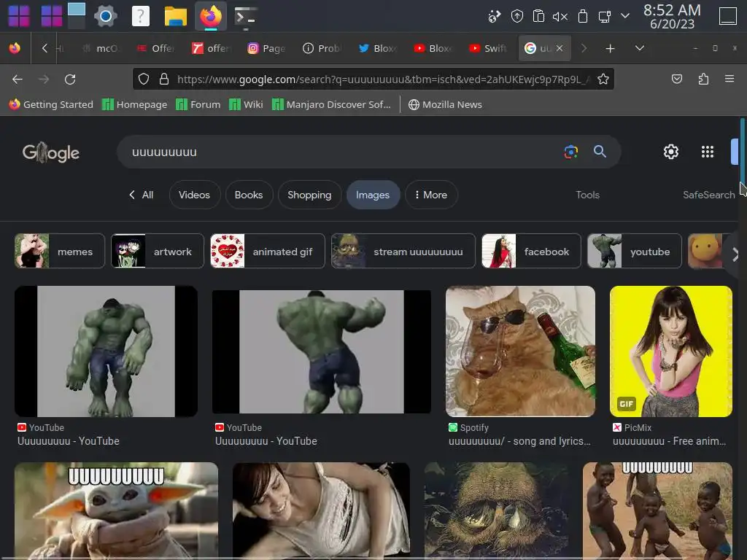Open the Mozilla News bookmark
This screenshot has height=560, width=747.
coord(446,104)
